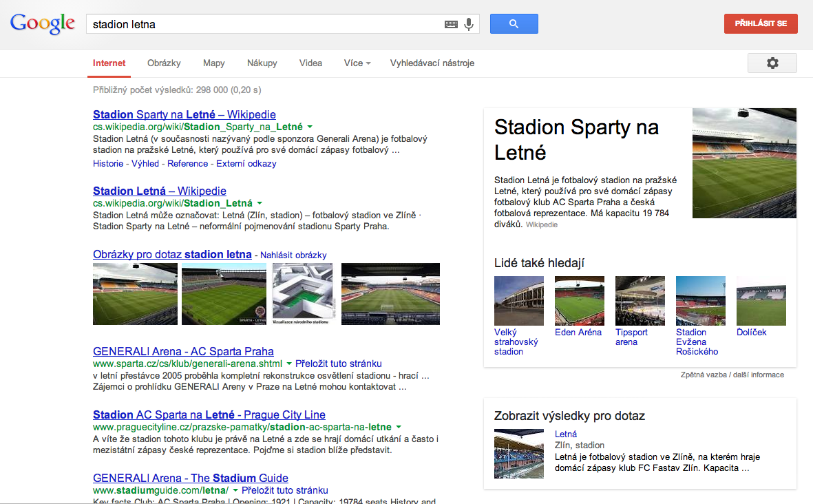This screenshot has width=813, height=504.
Task: Open the Stadion Evžena Rošického thumbnail
Action: (701, 301)
